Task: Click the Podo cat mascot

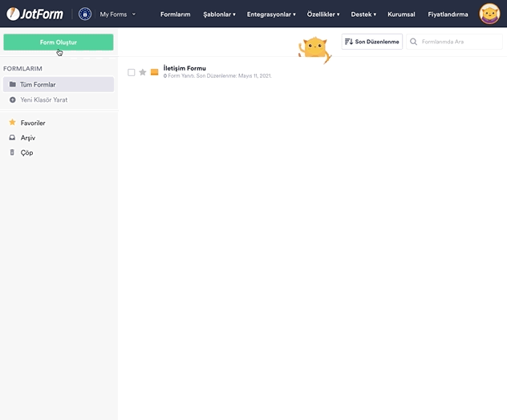Action: pyautogui.click(x=314, y=50)
